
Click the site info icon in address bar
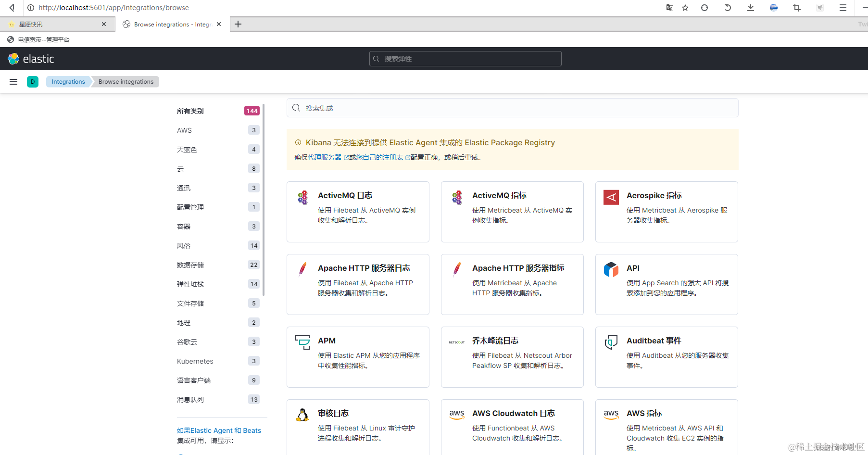click(31, 8)
